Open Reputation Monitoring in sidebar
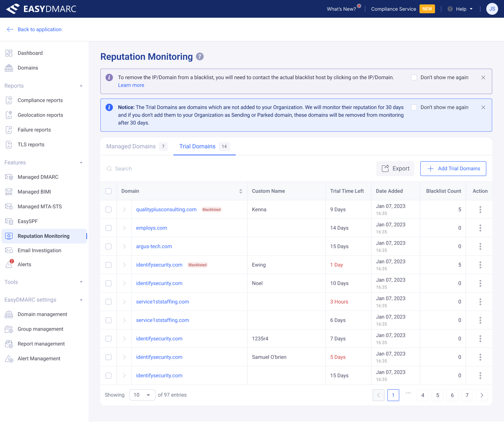Screen dimensions: 504x435 (x=44, y=236)
